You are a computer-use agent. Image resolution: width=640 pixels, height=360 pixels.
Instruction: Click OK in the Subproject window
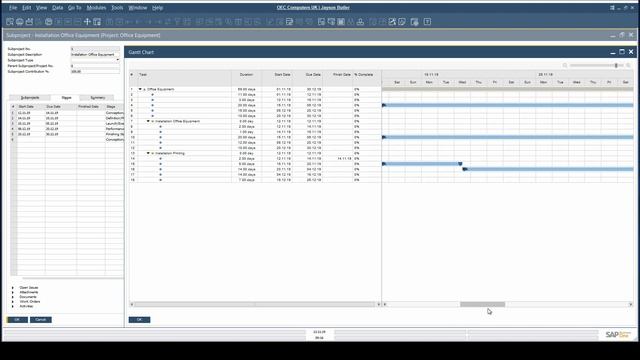(17, 320)
